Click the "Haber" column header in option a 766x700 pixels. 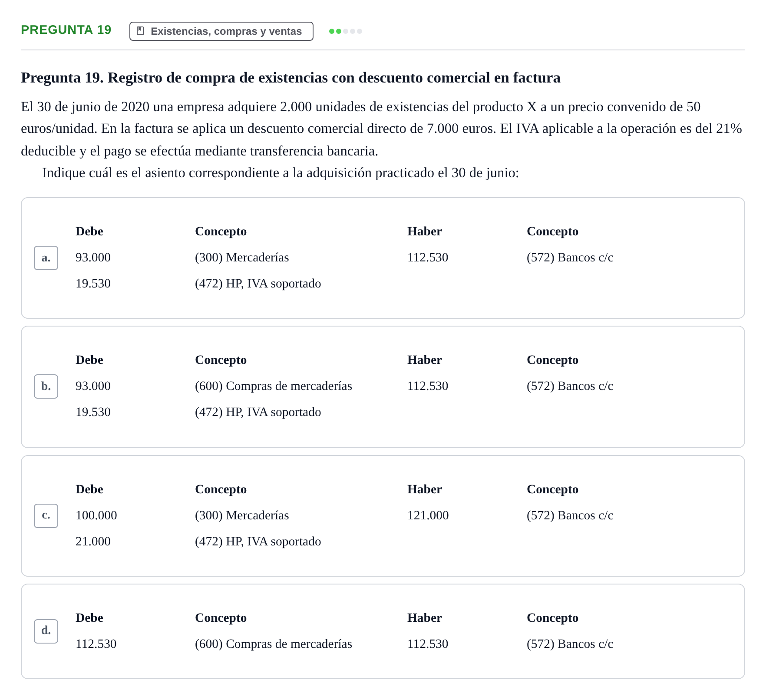(425, 231)
